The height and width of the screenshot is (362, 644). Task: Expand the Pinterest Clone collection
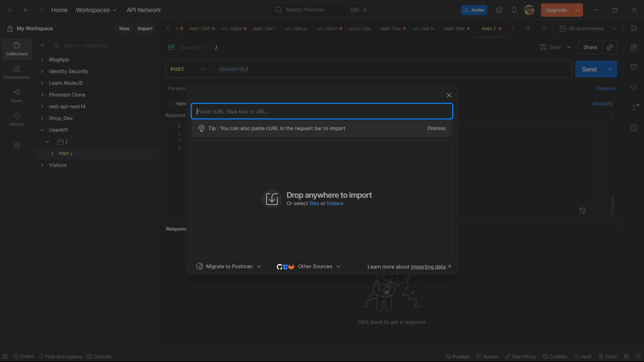[42, 95]
